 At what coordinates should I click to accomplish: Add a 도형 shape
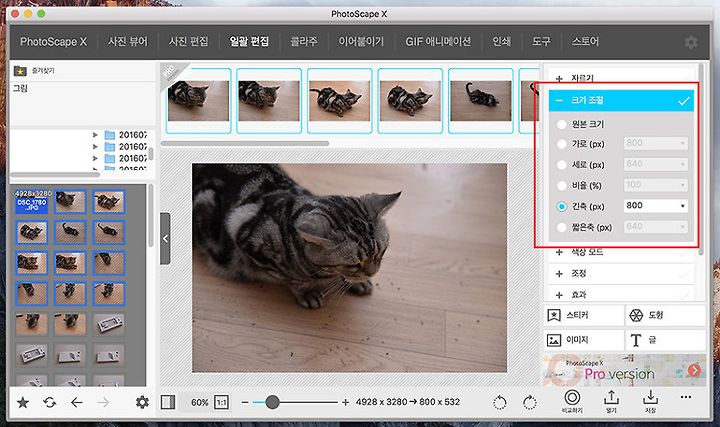tap(665, 315)
